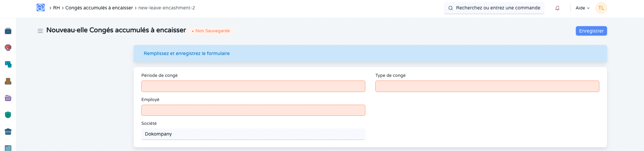Viewport: 644px width, 151px height.
Task: Open the red sidebar module icon
Action: coord(8,48)
